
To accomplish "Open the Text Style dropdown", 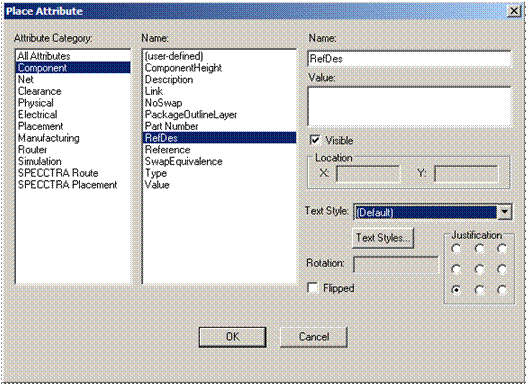I will click(505, 212).
